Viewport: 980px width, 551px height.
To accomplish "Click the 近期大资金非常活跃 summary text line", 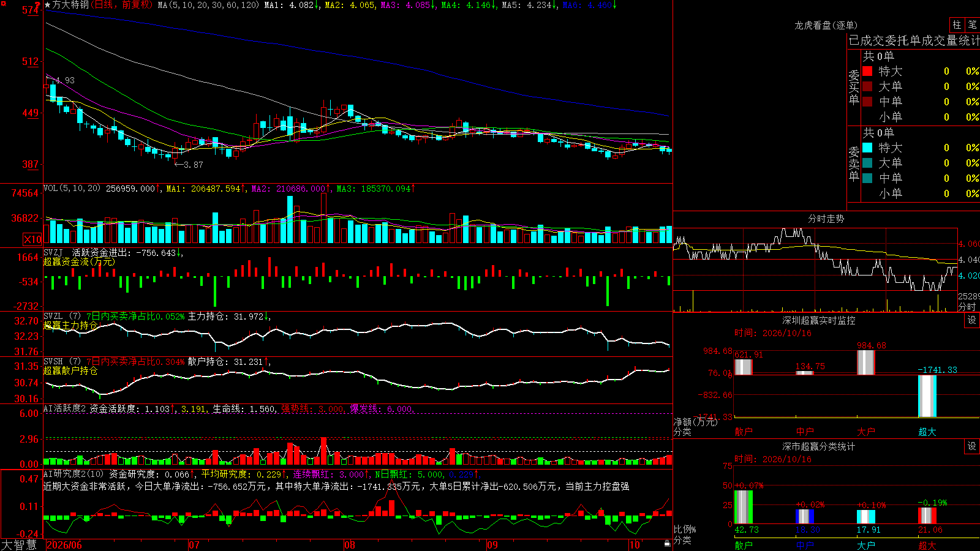I will pos(336,486).
